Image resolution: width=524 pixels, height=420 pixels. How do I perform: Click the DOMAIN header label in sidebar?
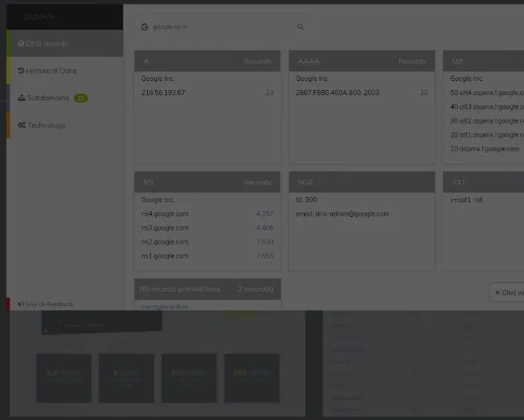pyautogui.click(x=39, y=16)
